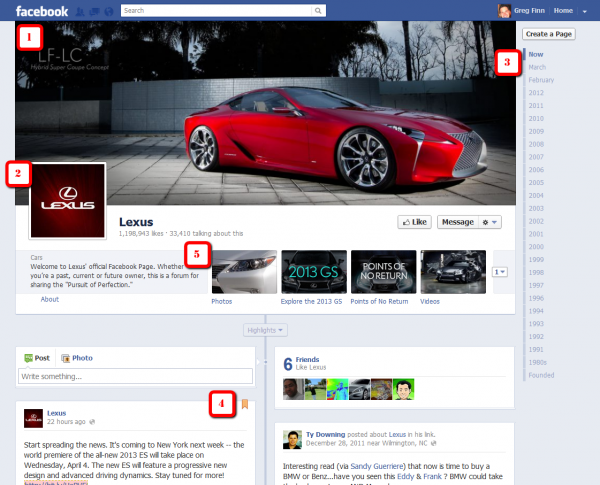Go to Home in the header
The height and width of the screenshot is (485, 600).
point(563,11)
